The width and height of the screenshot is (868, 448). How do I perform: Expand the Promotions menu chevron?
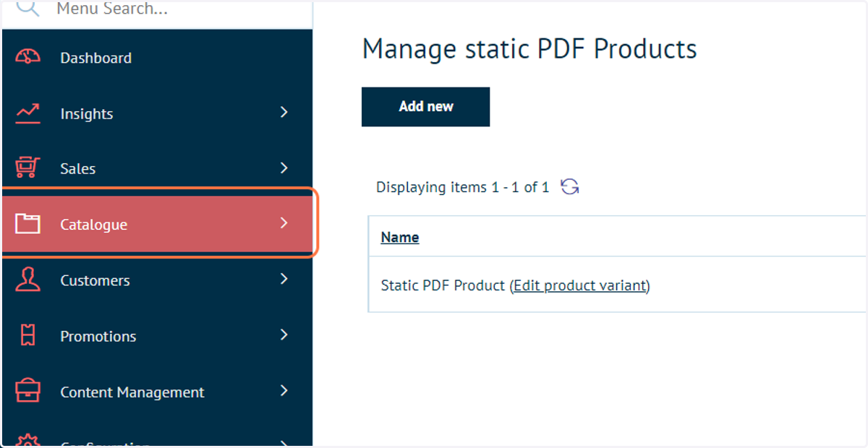point(284,335)
